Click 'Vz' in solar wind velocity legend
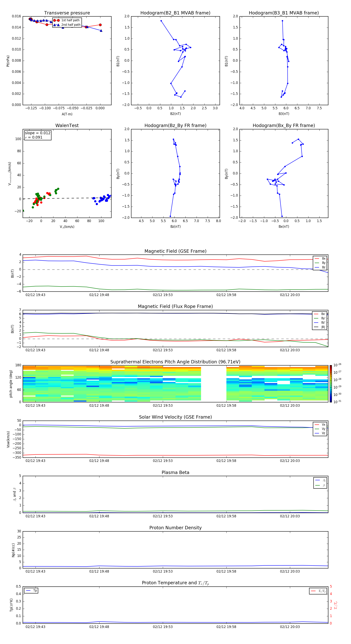Viewport: 351px width, 644px height. point(320,433)
